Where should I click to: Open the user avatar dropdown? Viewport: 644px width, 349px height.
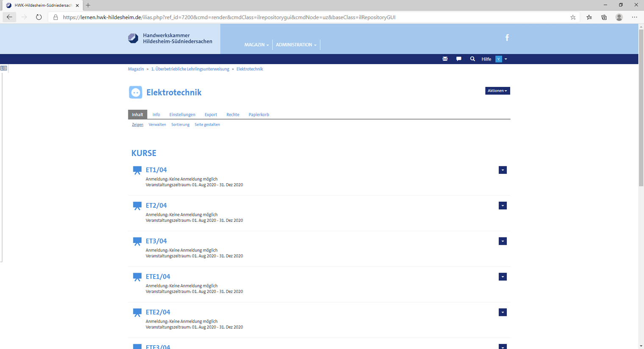tap(501, 59)
